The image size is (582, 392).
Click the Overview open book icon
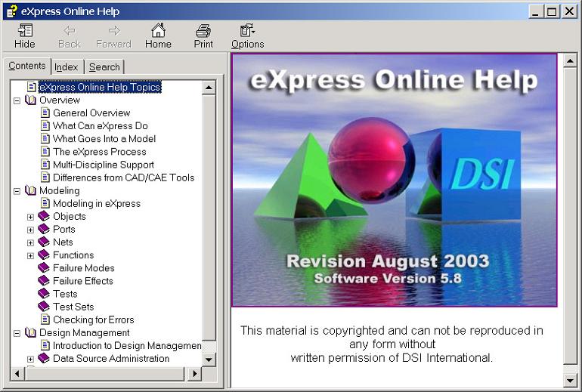click(x=30, y=100)
